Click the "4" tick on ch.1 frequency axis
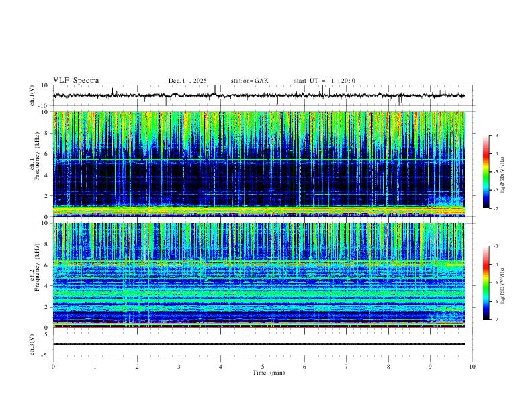This screenshot has width=532, height=411. point(46,175)
